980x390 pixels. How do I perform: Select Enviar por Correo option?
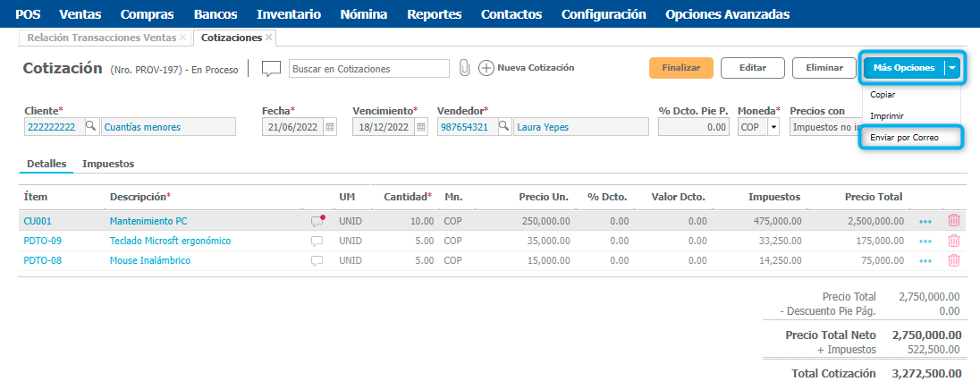coord(904,138)
